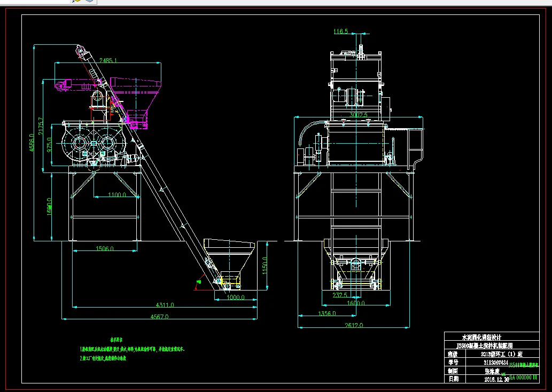Click the 2175.7 vertical dimension label

pos(41,126)
